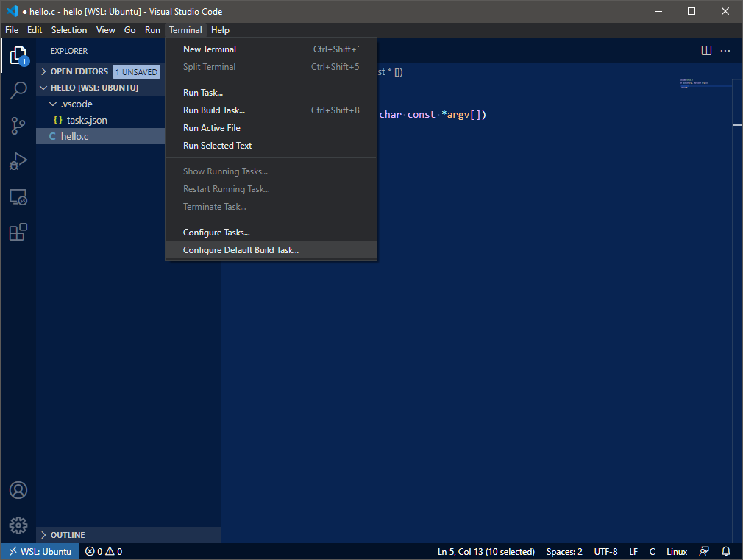Open the Go menu
Viewport: 743px width, 560px height.
(x=129, y=30)
